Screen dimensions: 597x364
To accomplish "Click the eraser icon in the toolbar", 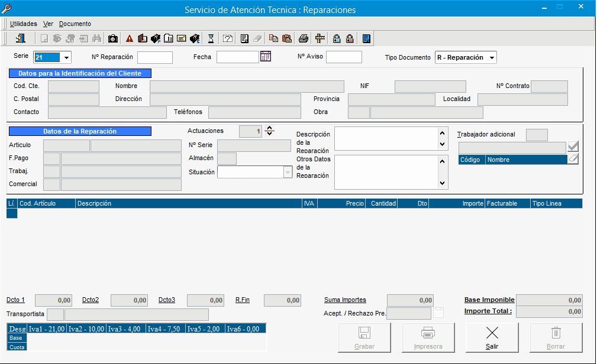I will coord(257,38).
